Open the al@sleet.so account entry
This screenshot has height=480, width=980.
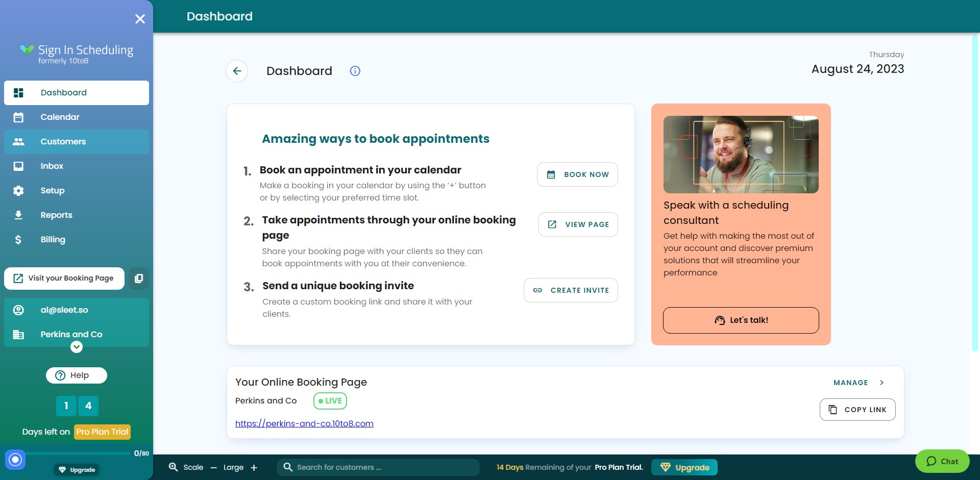pos(77,310)
